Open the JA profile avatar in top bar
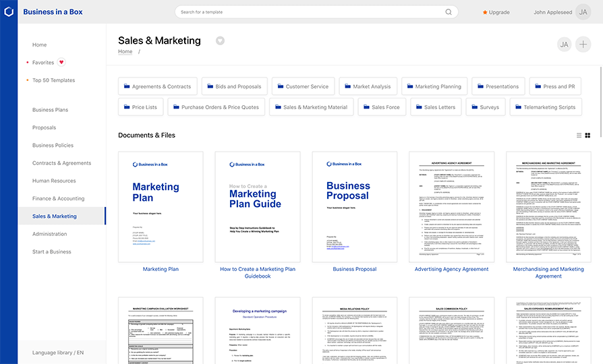 click(583, 12)
